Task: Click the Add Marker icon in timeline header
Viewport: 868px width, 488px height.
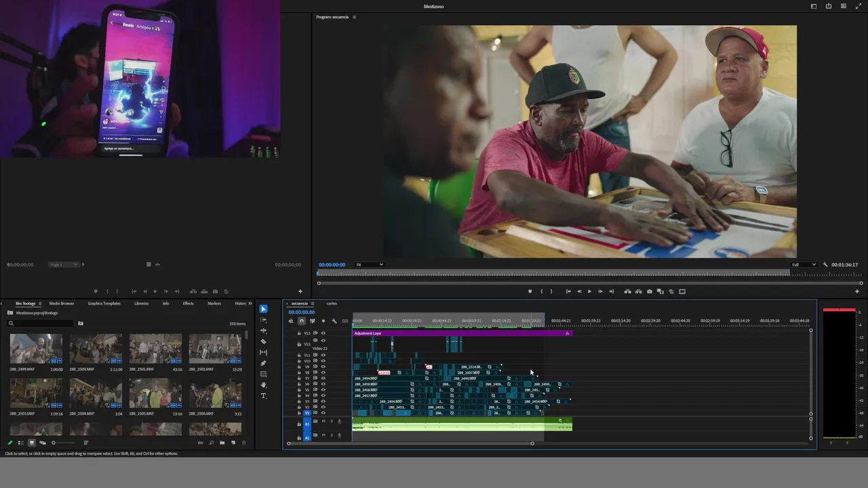Action: pyautogui.click(x=323, y=321)
